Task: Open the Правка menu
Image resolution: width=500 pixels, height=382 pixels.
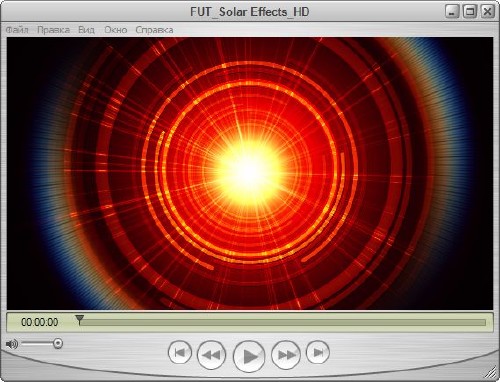Action: 53,30
